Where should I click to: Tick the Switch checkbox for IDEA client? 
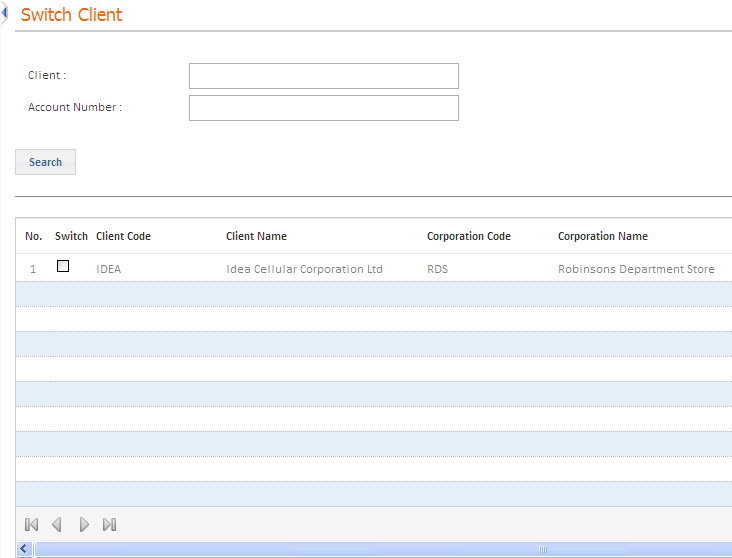(63, 266)
